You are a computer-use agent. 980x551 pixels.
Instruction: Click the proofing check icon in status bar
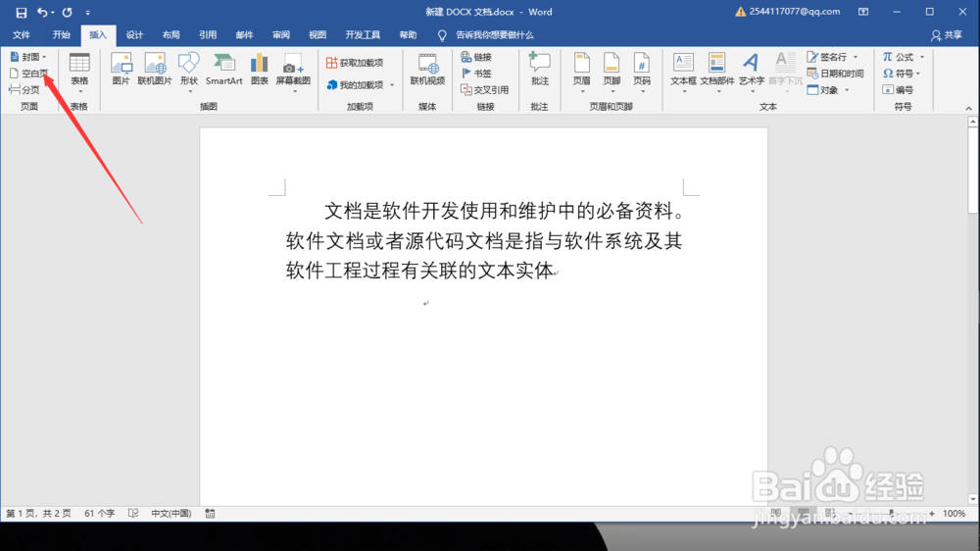(x=133, y=514)
